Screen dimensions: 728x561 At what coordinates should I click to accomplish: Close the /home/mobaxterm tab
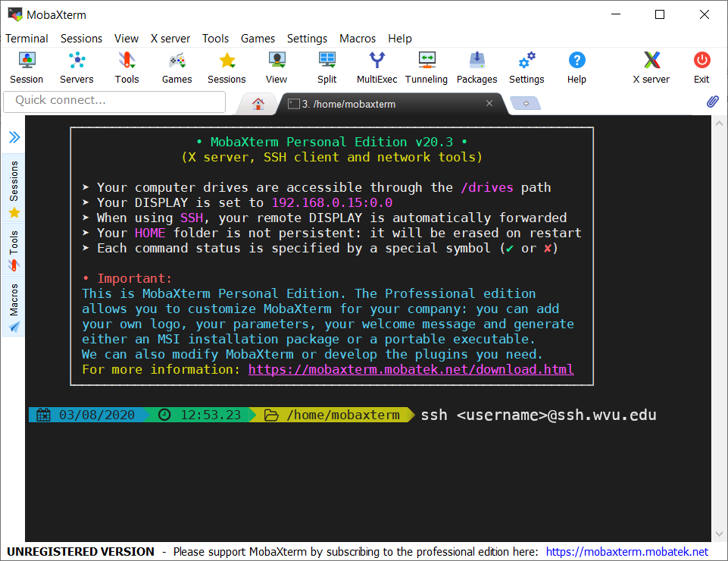tap(489, 103)
